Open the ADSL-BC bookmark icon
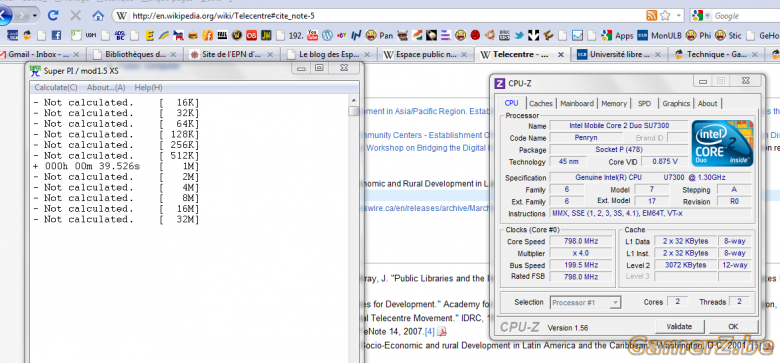Screen dimensions: 780x363 [x=120, y=35]
